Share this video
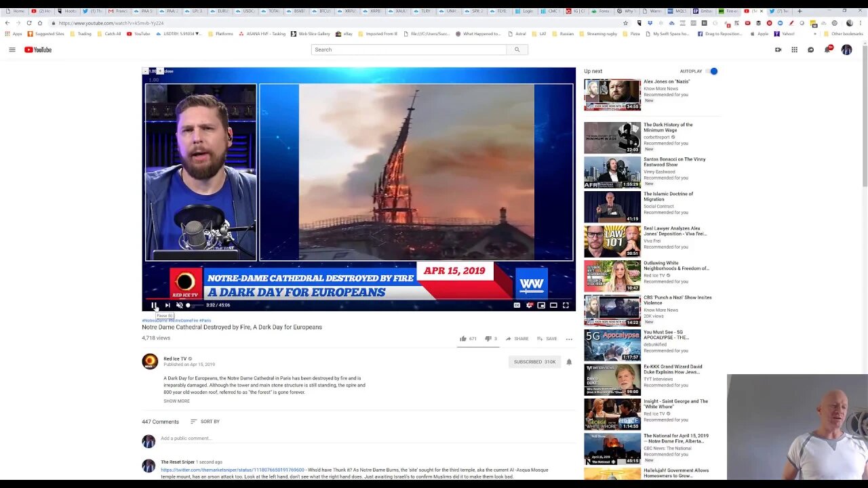The width and height of the screenshot is (868, 488). (517, 339)
